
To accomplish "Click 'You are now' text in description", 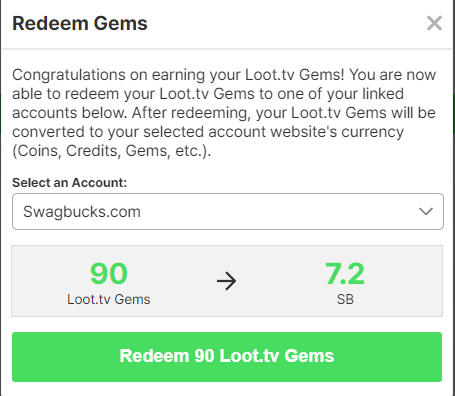I will tap(392, 75).
